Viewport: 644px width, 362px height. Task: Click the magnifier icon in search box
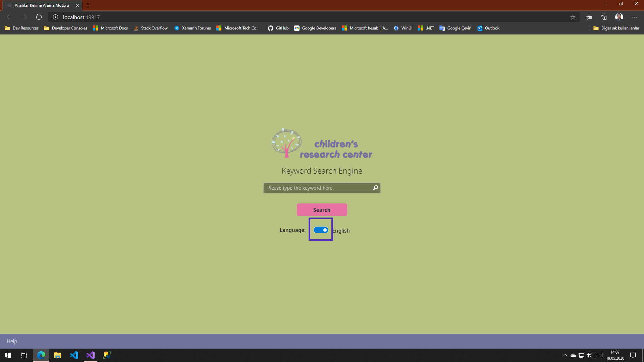375,188
